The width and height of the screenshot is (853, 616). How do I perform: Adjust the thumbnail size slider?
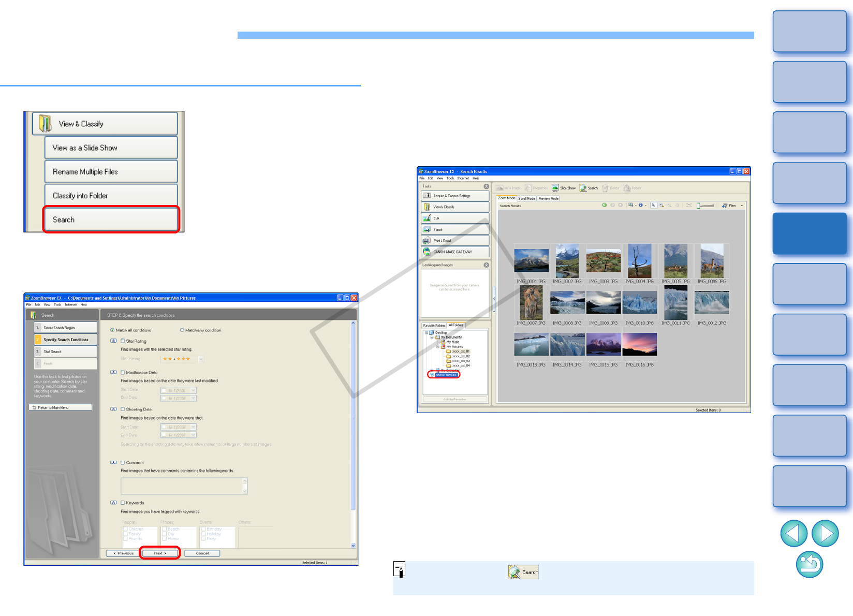(x=705, y=206)
